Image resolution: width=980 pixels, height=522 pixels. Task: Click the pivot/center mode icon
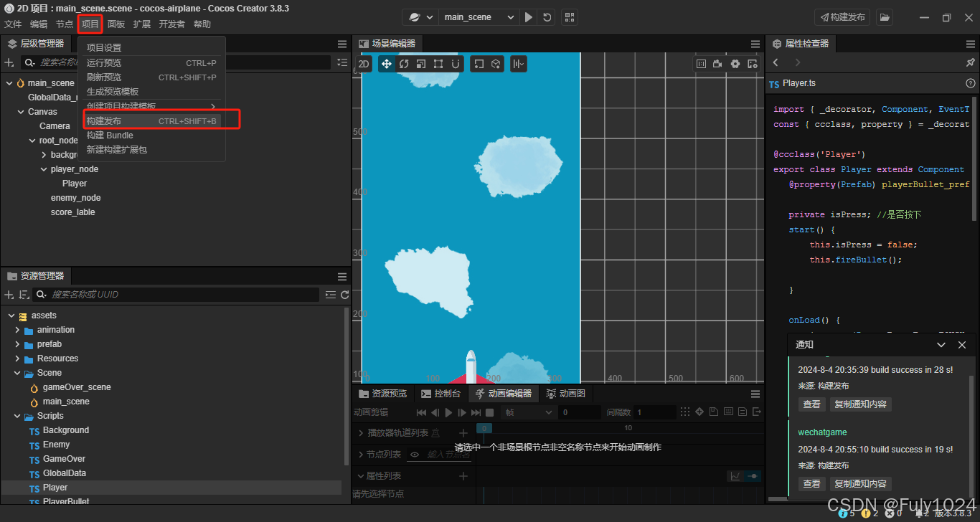(479, 64)
